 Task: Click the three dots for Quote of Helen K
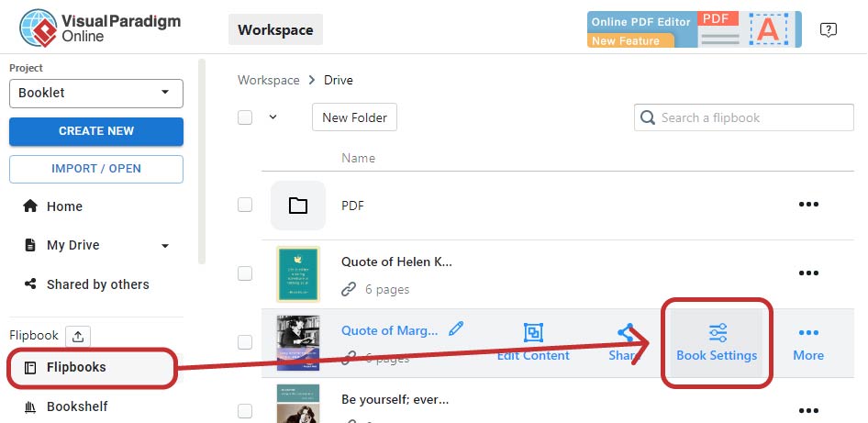click(808, 273)
